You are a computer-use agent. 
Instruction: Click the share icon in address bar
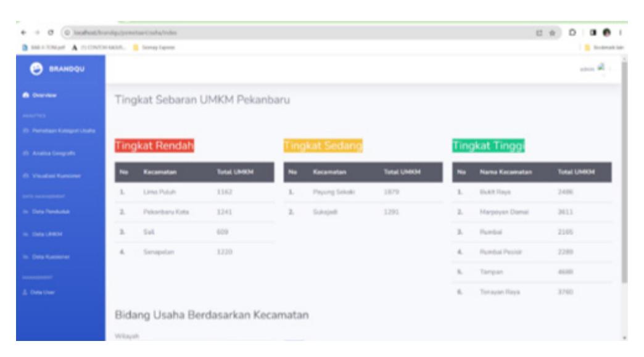point(539,33)
